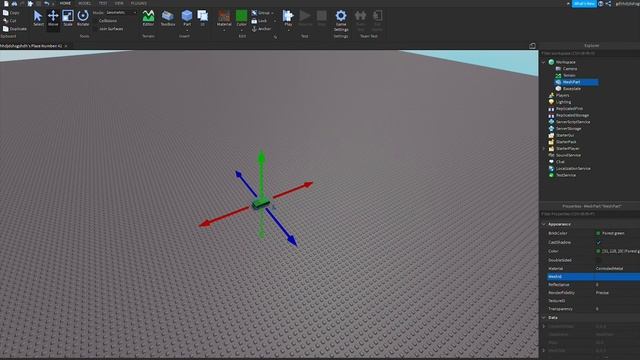Image resolution: width=640 pixels, height=360 pixels.
Task: Select ServerScriptService in Explorer
Action: coord(573,122)
